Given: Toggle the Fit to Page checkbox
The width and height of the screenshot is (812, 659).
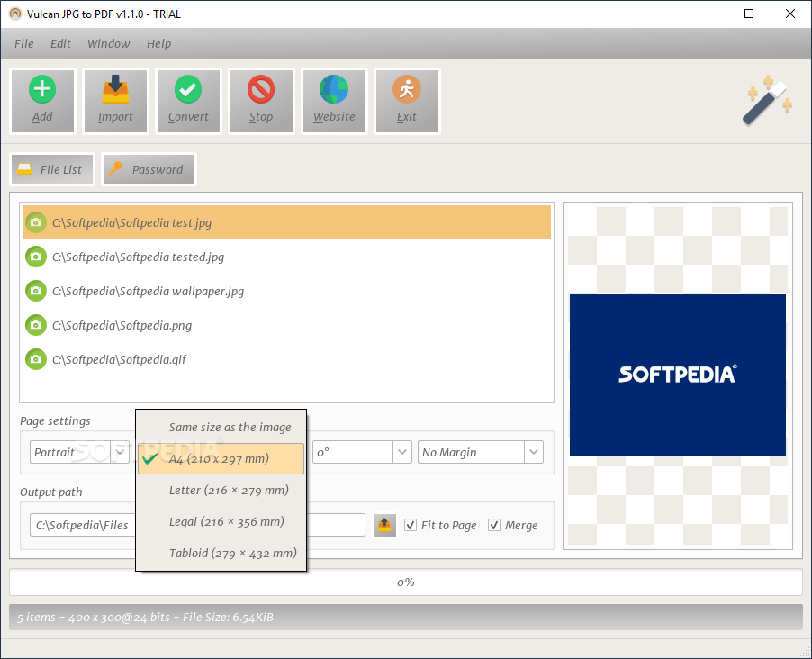Looking at the screenshot, I should 411,526.
